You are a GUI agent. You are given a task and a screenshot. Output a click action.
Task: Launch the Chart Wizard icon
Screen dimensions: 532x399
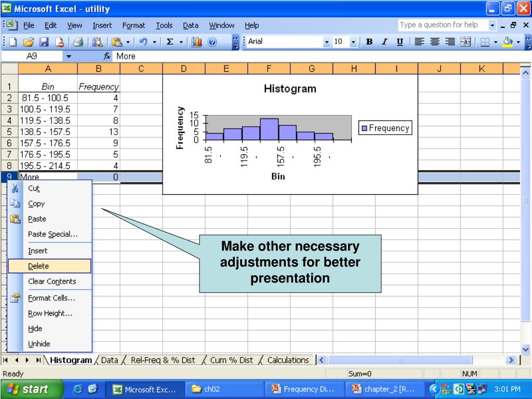(x=196, y=42)
